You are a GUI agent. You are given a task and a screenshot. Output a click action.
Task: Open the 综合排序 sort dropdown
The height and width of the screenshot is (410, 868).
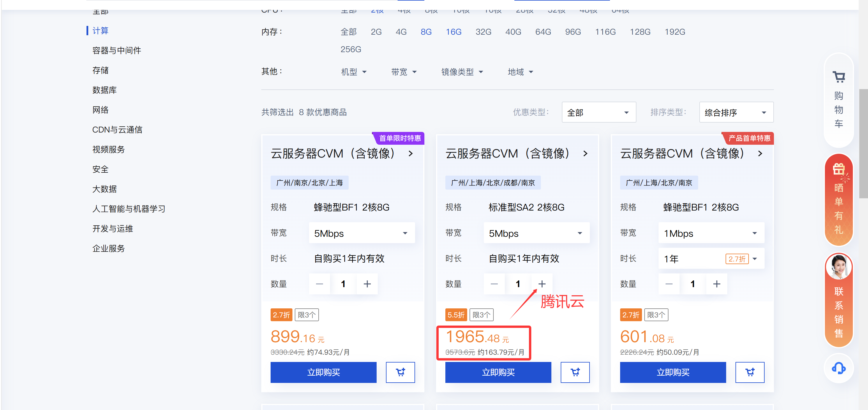point(736,112)
